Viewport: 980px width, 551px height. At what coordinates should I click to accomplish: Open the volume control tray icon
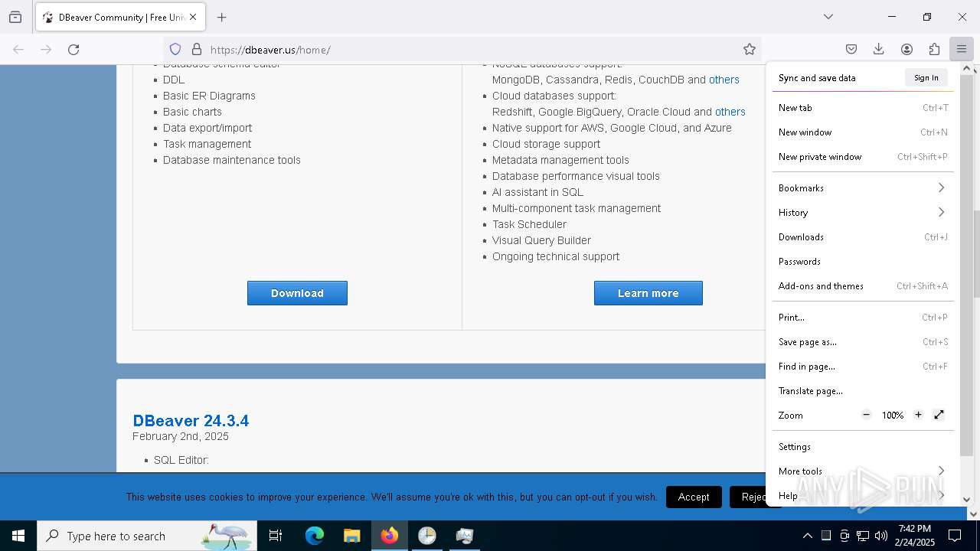[x=881, y=536]
